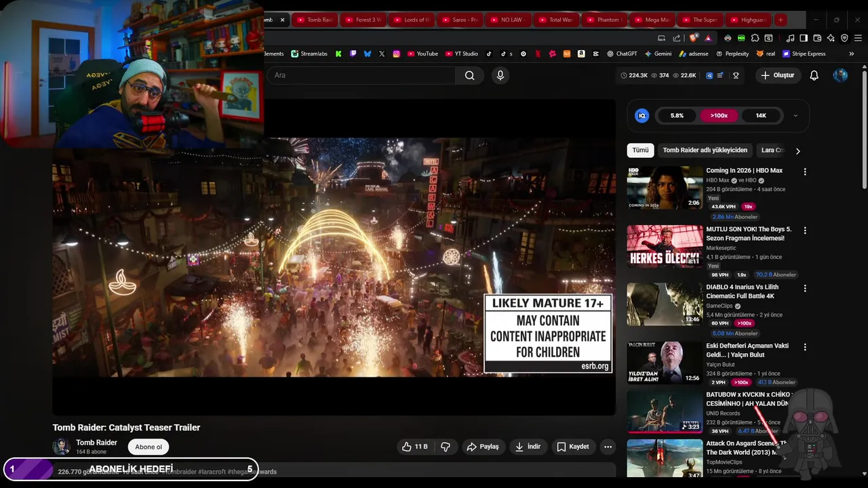Open the Oluştur create dropdown
The width and height of the screenshot is (868, 488).
[x=777, y=75]
